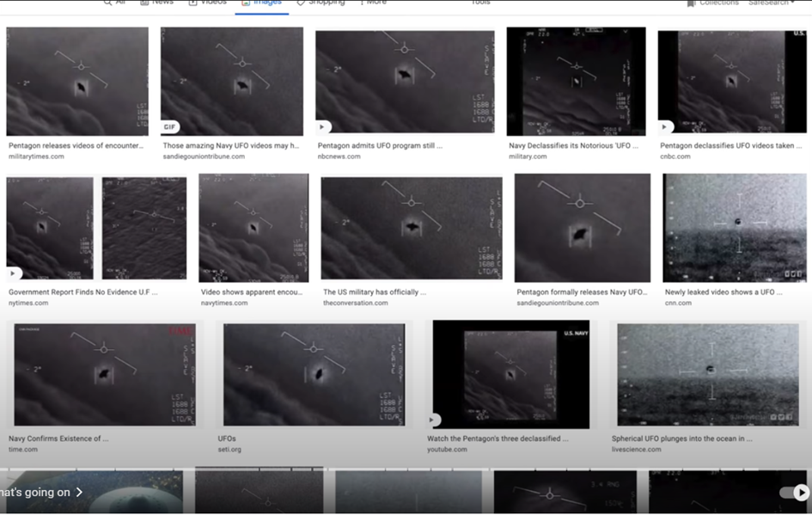Open the Pentagon formally releases Navy UFO thumbnail
The image size is (812, 515).
[582, 228]
